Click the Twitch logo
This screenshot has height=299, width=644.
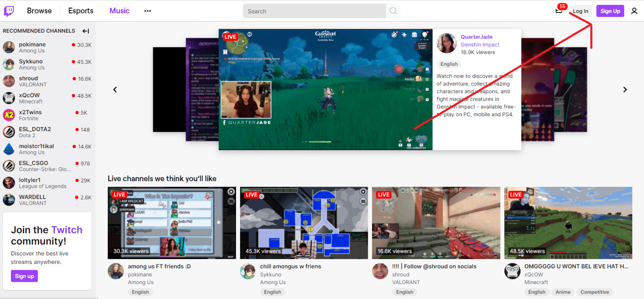click(x=9, y=10)
